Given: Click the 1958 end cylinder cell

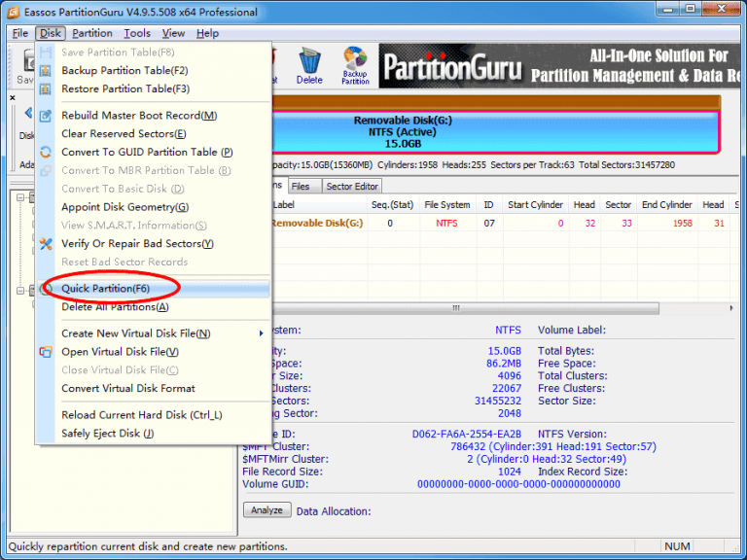Looking at the screenshot, I should coord(682,224).
